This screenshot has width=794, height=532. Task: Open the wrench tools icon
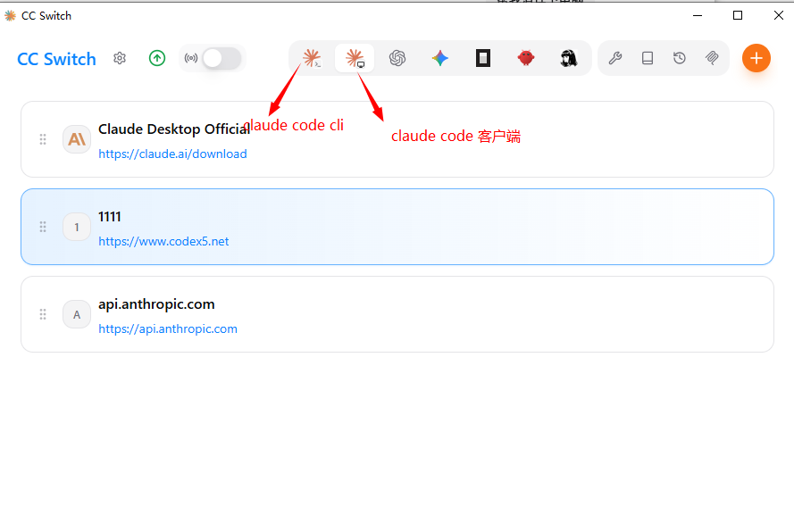[615, 58]
